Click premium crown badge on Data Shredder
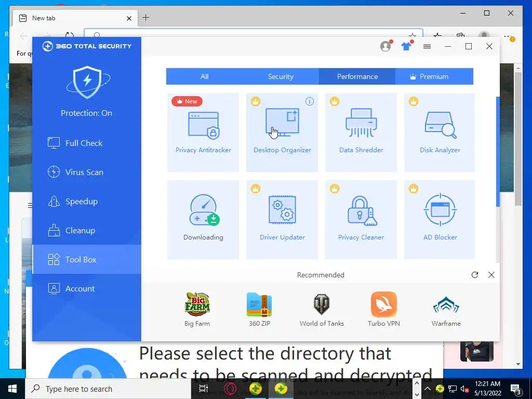The width and height of the screenshot is (532, 399). pos(335,101)
